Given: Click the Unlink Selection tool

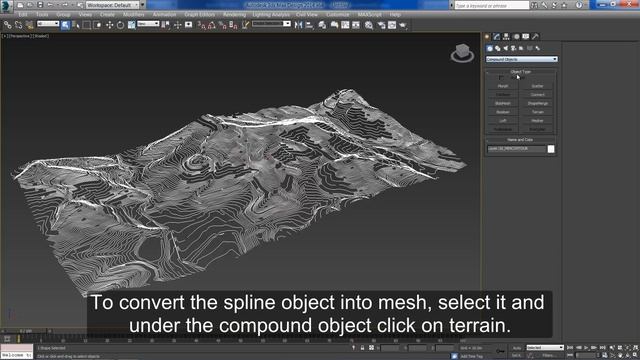Looking at the screenshot, I should (18, 25).
